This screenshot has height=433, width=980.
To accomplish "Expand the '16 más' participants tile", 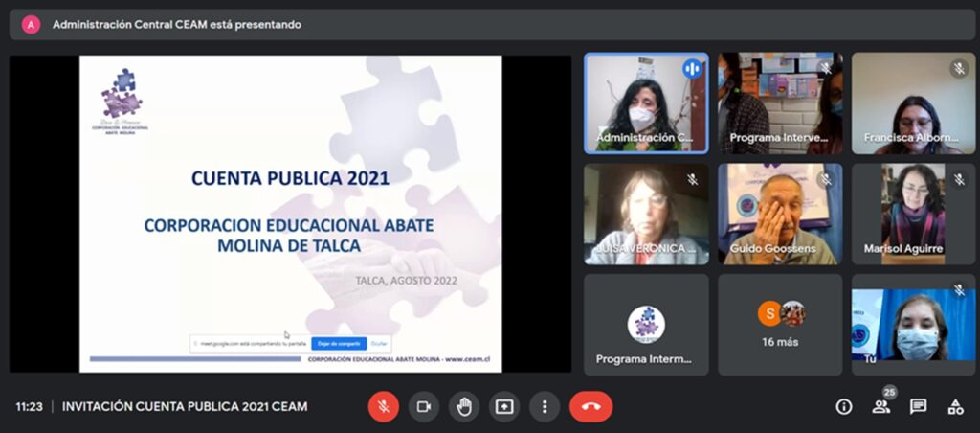I will 780,324.
